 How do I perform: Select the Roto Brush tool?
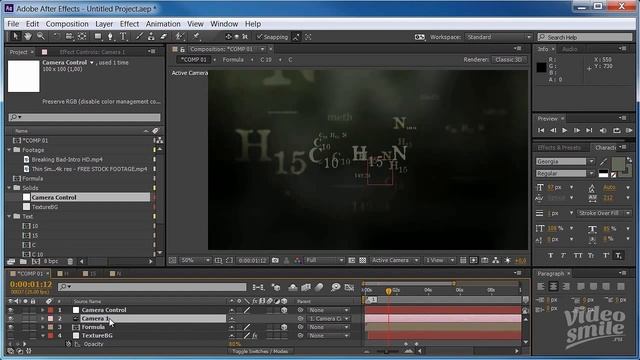coord(180,36)
